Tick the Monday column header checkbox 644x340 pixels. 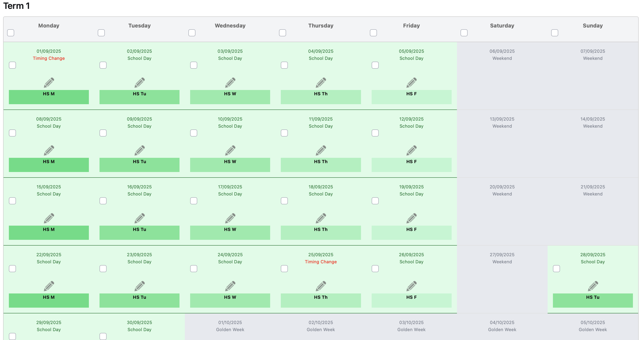(x=11, y=33)
